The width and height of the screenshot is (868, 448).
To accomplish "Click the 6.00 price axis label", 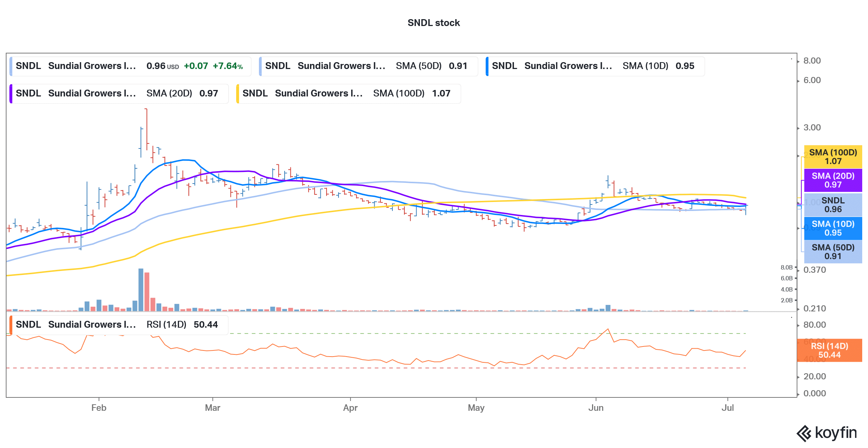I will (812, 80).
